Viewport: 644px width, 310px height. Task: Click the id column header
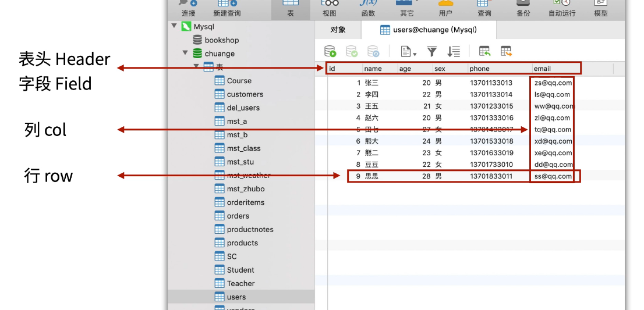coord(345,69)
